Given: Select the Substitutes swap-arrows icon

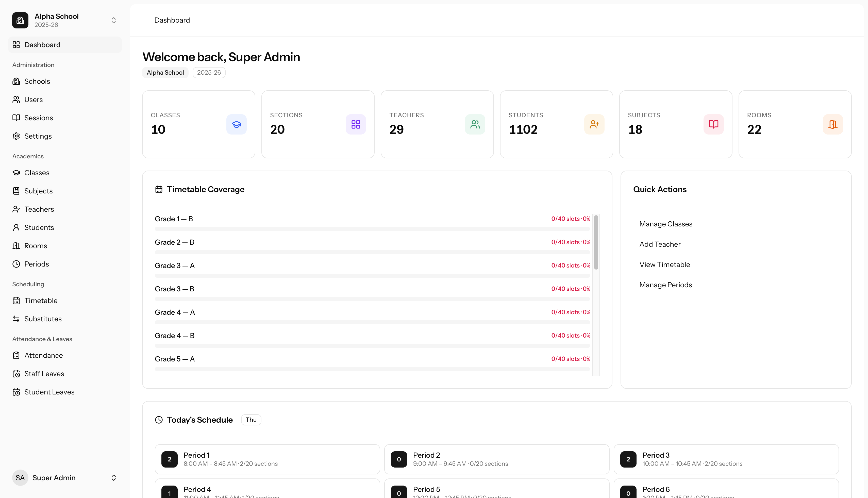Looking at the screenshot, I should [16, 319].
